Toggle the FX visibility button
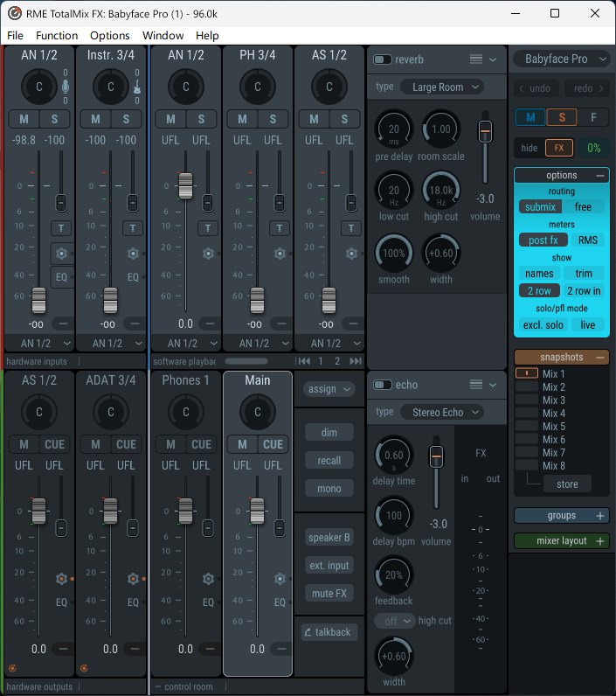The height and width of the screenshot is (696, 616). 559,148
